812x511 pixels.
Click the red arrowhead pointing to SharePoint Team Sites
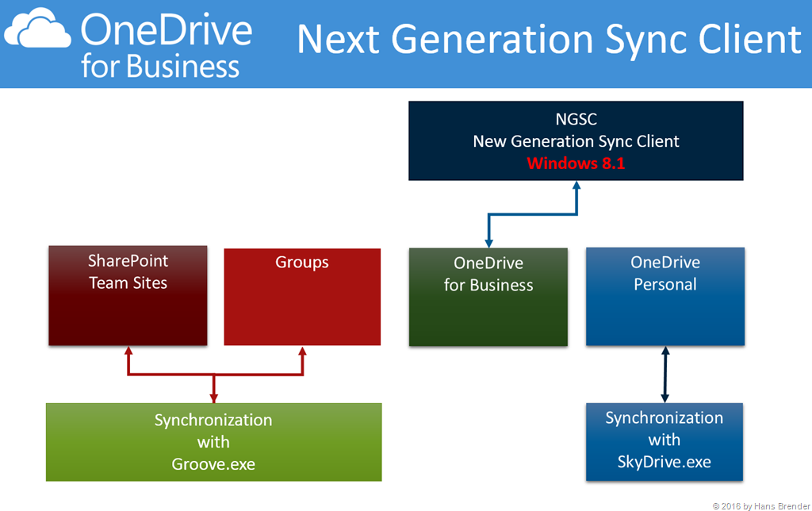128,352
